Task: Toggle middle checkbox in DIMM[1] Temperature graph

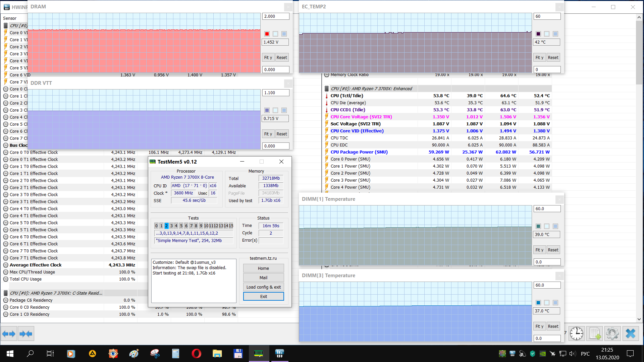Action: [x=547, y=226]
